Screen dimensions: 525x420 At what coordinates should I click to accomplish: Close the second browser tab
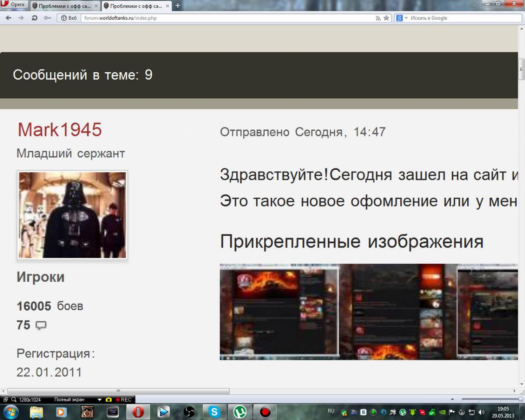[168, 6]
